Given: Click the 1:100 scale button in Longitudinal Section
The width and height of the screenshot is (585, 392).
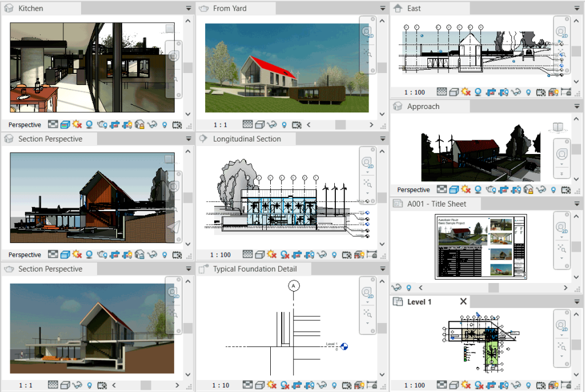Looking at the screenshot, I should tap(221, 254).
